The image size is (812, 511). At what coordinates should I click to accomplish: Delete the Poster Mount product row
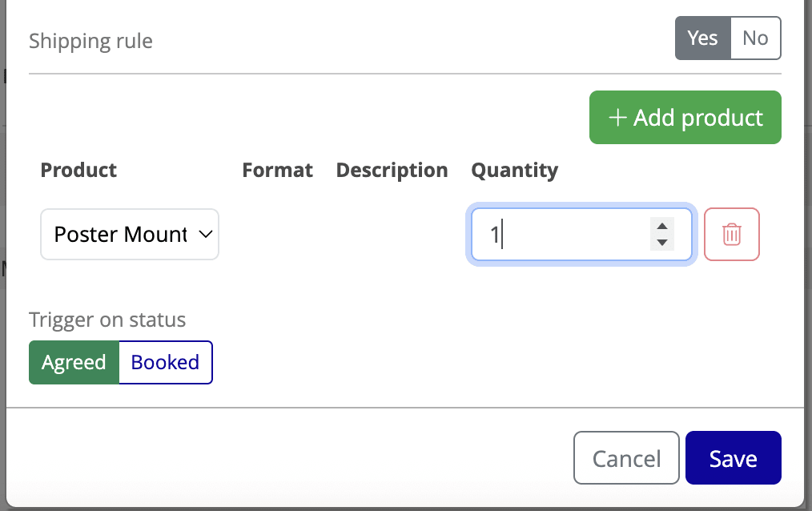click(731, 234)
